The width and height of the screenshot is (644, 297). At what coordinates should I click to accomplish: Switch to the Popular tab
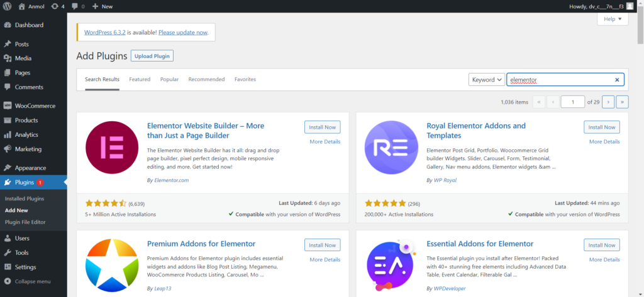(169, 79)
